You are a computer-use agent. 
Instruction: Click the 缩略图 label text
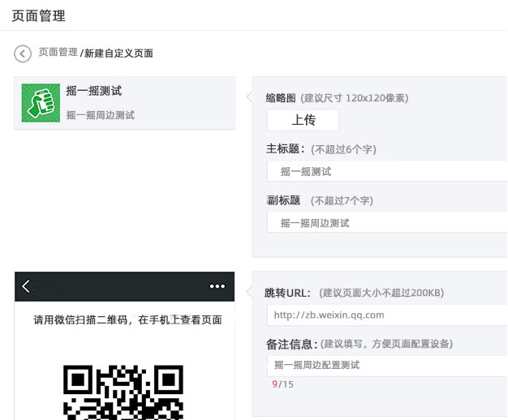tap(281, 98)
